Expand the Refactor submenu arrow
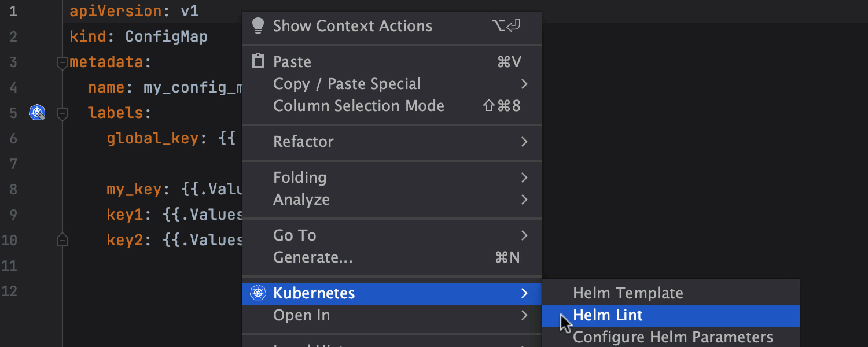The height and width of the screenshot is (347, 868). [524, 142]
